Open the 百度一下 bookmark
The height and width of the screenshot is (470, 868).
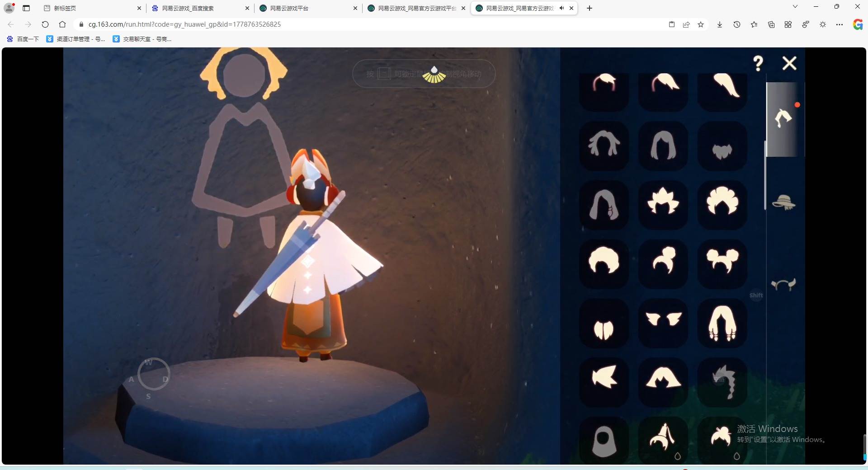tap(23, 39)
